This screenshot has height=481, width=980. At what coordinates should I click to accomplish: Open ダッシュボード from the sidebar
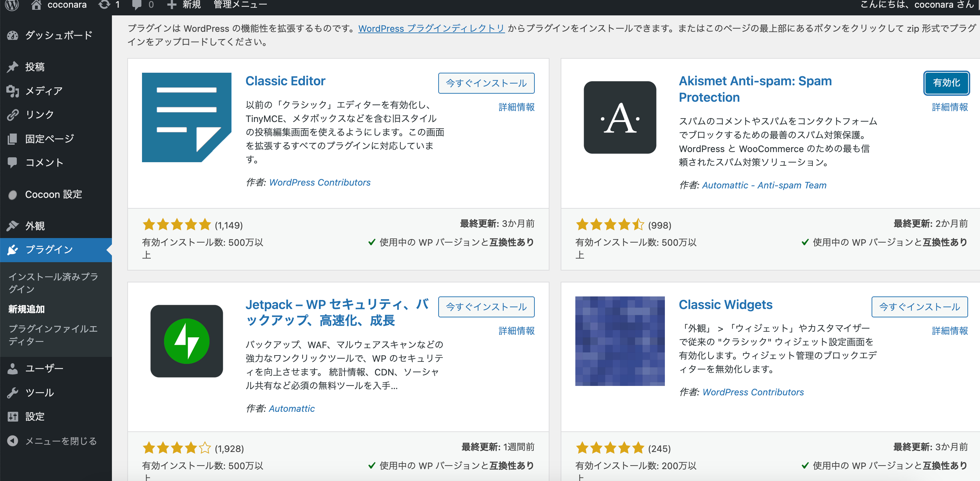[59, 35]
